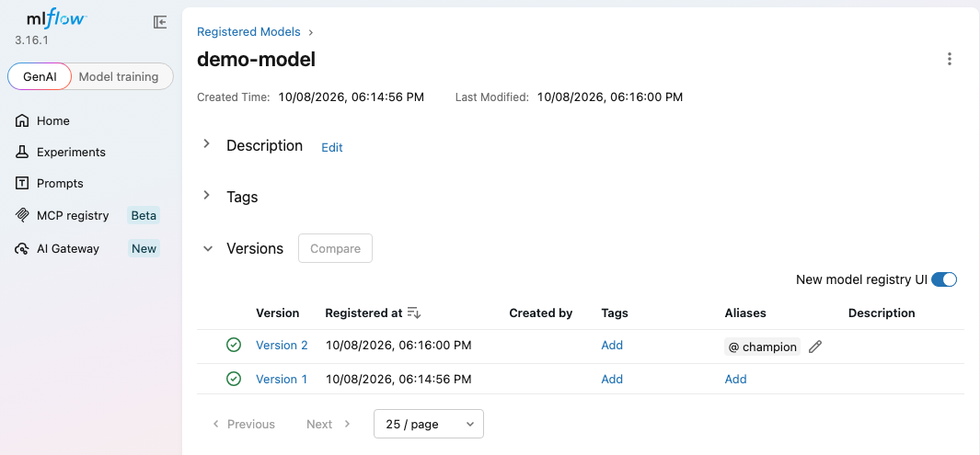
Task: Go to Registered Models breadcrumb
Action: click(248, 32)
